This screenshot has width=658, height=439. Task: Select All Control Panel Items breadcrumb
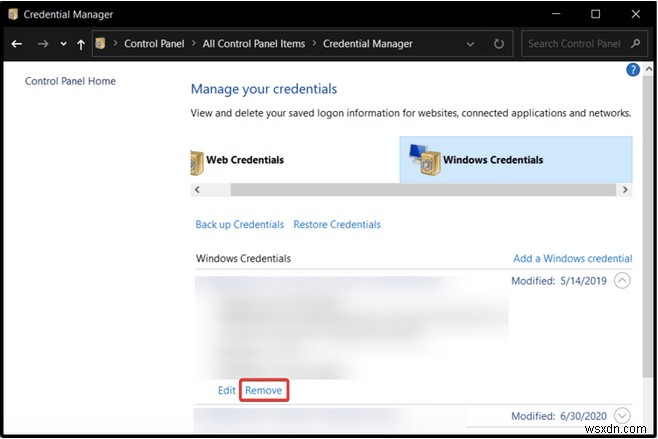[254, 44]
